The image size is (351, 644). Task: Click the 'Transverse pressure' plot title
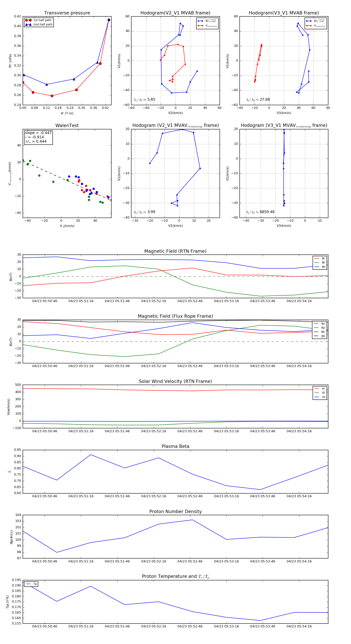67,13
